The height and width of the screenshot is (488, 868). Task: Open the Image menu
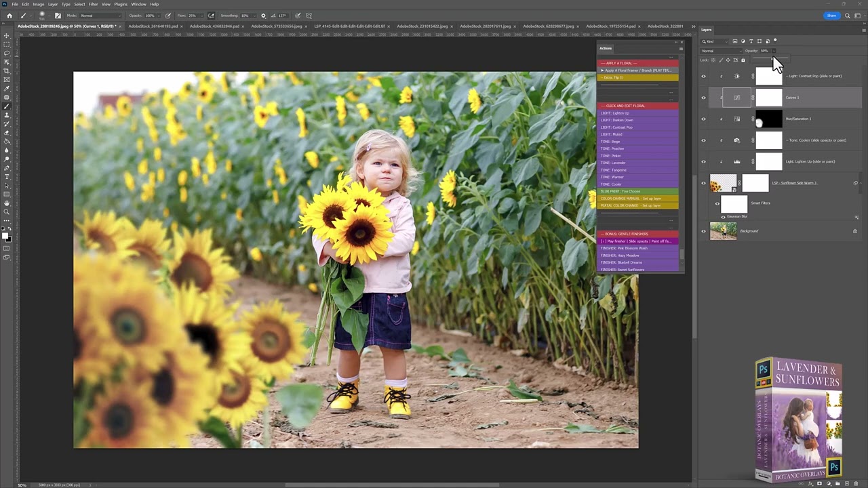(39, 4)
